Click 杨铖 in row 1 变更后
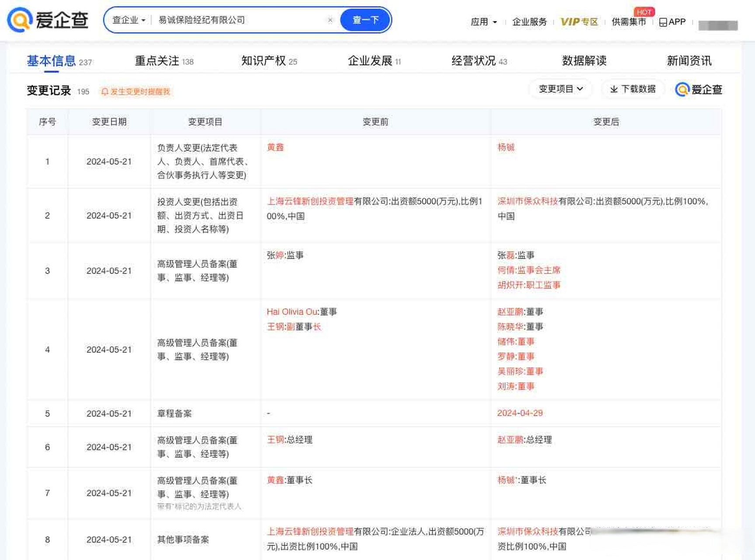755x560 pixels. click(506, 147)
